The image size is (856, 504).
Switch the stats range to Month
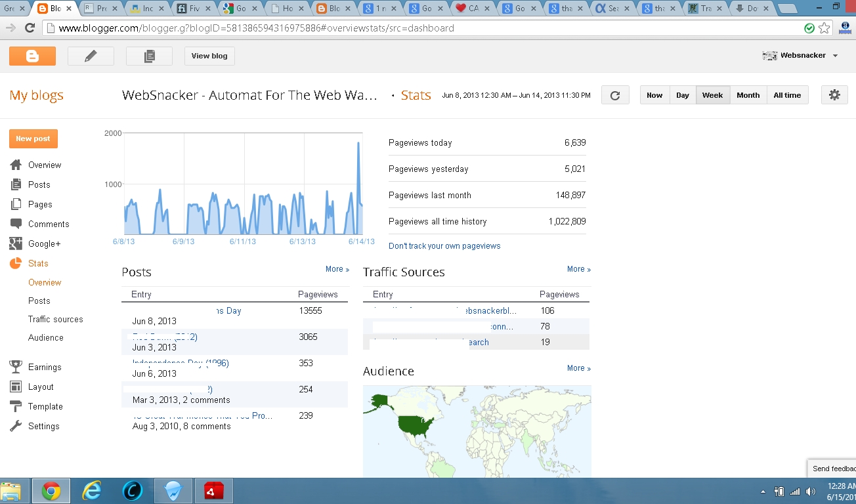point(748,95)
